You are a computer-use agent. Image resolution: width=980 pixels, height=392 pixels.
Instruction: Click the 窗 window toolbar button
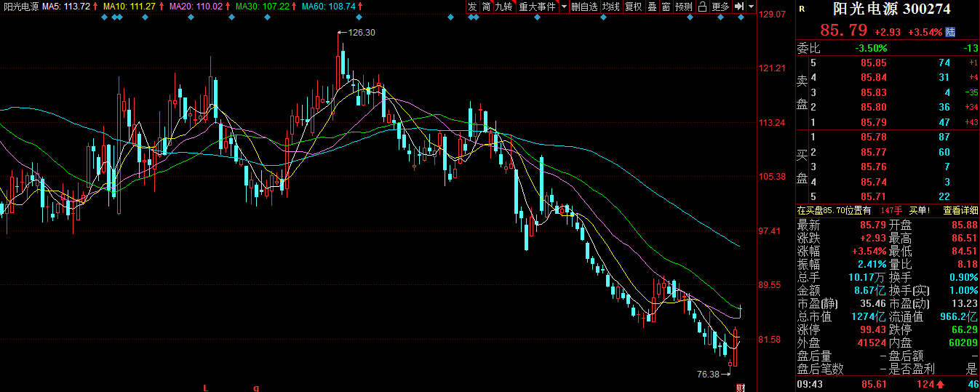tap(666, 7)
